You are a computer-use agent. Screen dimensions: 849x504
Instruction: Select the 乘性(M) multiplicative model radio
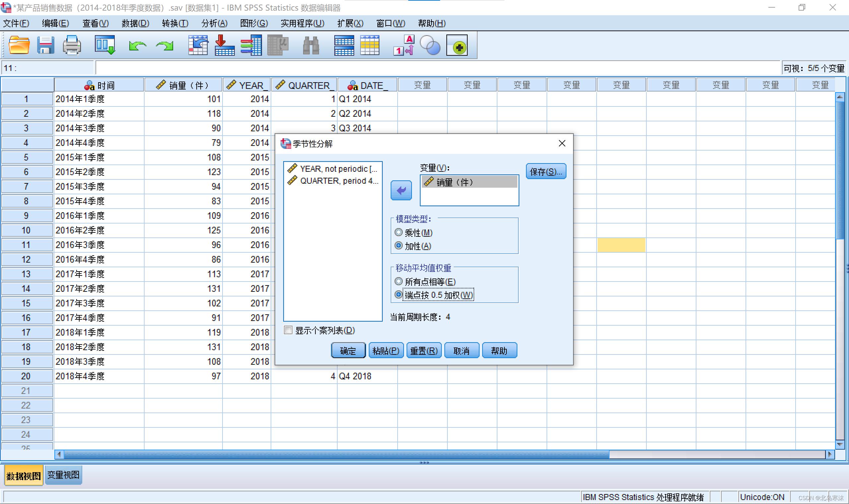click(x=399, y=233)
